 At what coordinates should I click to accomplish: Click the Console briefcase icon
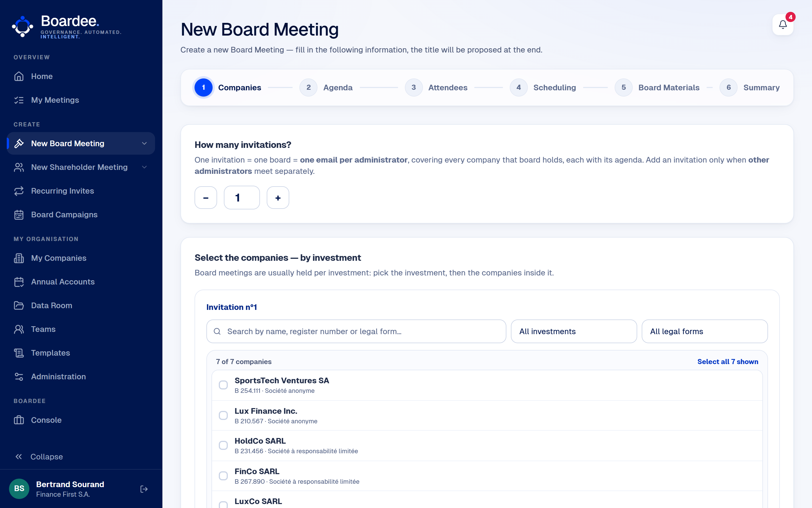click(x=19, y=420)
